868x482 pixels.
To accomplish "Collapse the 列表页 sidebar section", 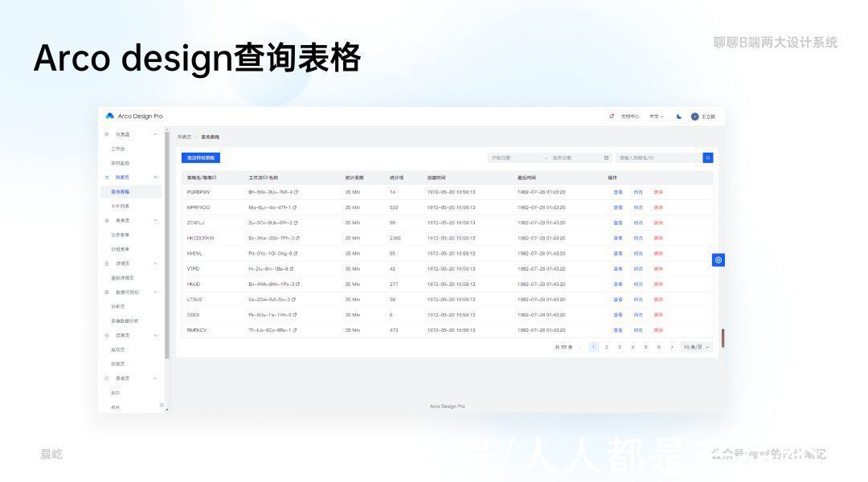I will (x=156, y=177).
